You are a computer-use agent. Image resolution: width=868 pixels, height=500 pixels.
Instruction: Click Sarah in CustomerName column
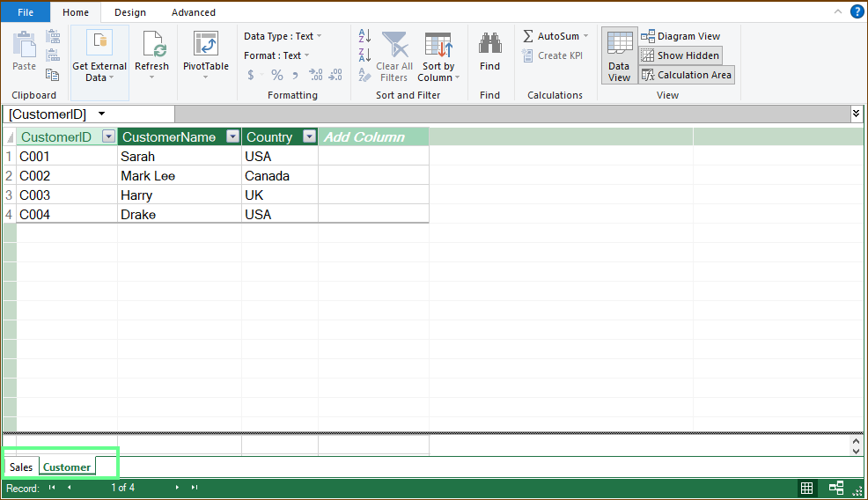(180, 156)
